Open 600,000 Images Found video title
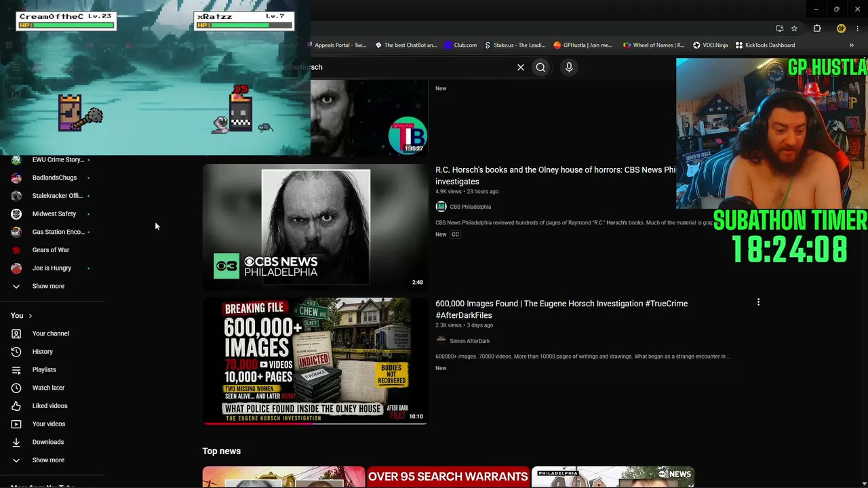This screenshot has height=488, width=868. (561, 309)
